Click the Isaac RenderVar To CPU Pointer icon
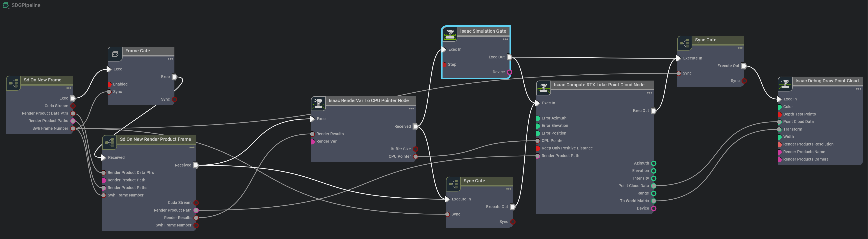Screen dimensions: 868x239 pos(318,104)
